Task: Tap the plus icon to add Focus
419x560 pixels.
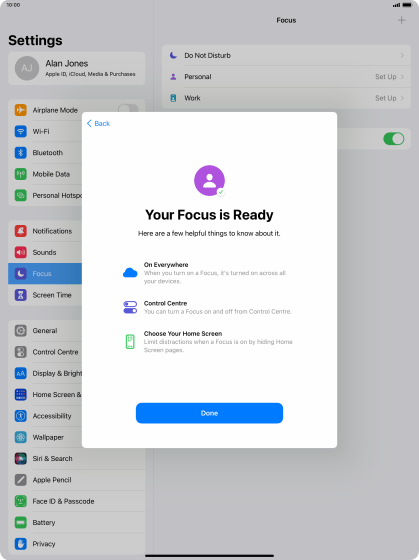Action: tap(401, 20)
